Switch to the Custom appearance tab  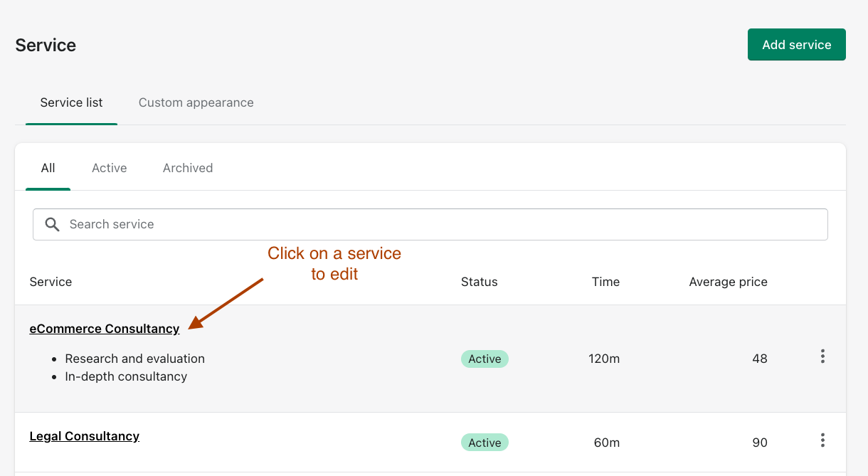[196, 102]
